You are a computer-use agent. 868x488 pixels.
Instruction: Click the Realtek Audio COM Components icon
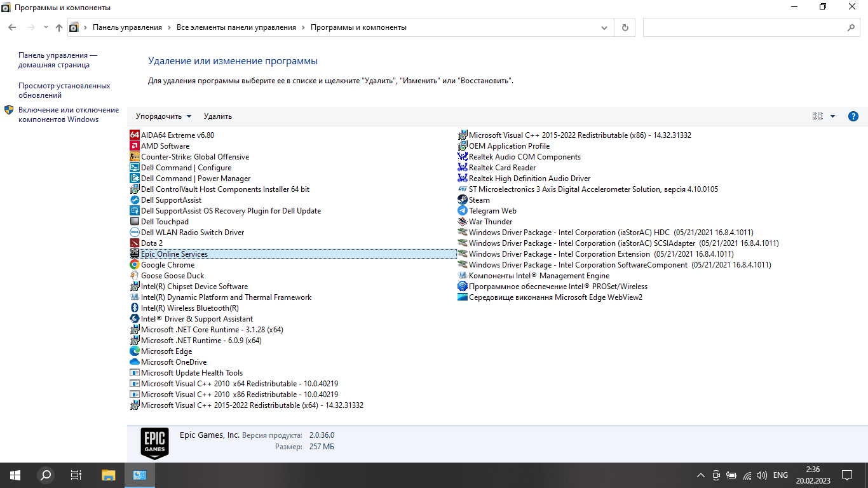[x=462, y=157]
